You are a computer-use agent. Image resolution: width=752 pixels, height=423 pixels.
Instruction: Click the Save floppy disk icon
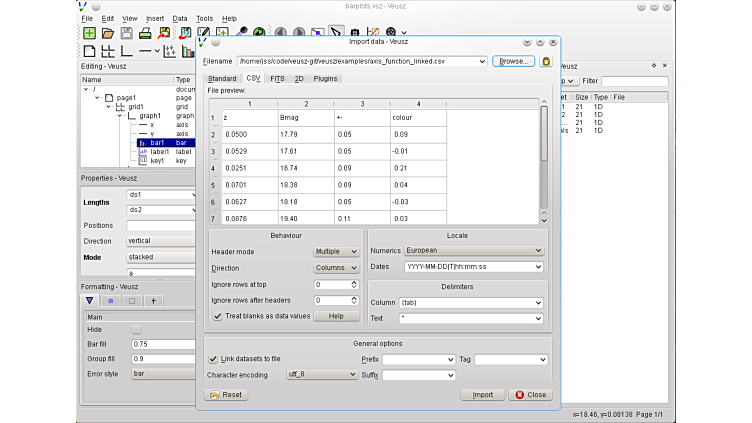pyautogui.click(x=127, y=33)
